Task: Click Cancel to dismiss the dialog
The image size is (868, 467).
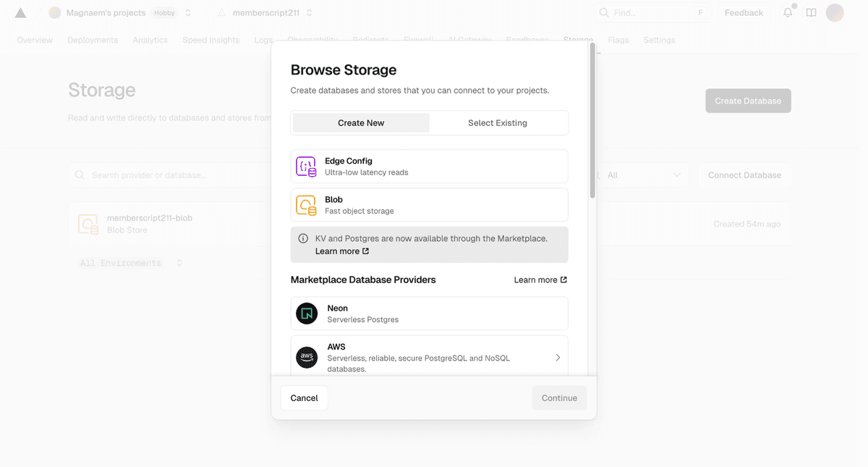Action: [304, 397]
